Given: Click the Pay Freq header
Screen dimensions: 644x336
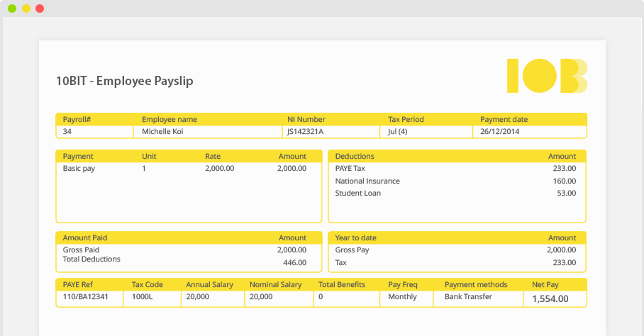Looking at the screenshot, I should click(x=403, y=284).
